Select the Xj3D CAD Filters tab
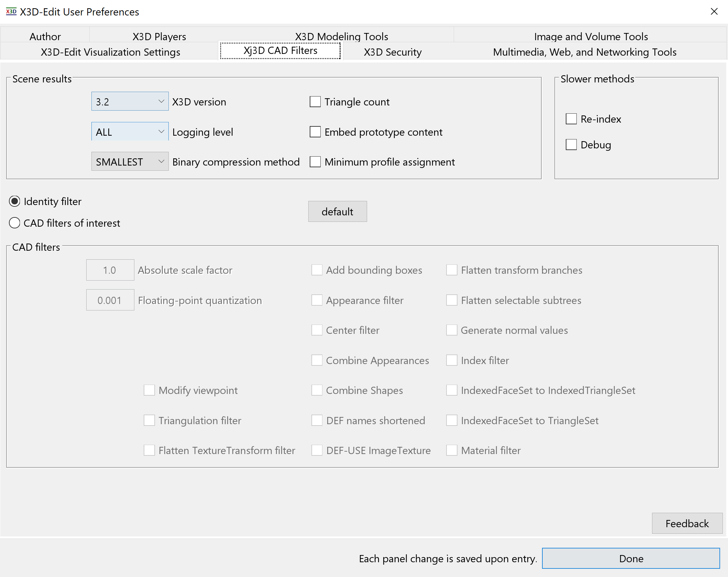728x577 pixels. (x=280, y=50)
